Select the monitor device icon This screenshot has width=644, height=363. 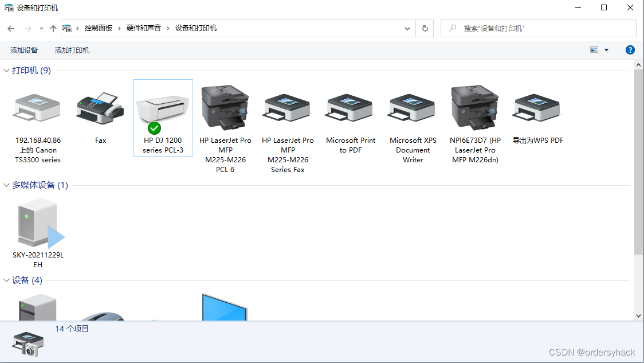pos(225,307)
